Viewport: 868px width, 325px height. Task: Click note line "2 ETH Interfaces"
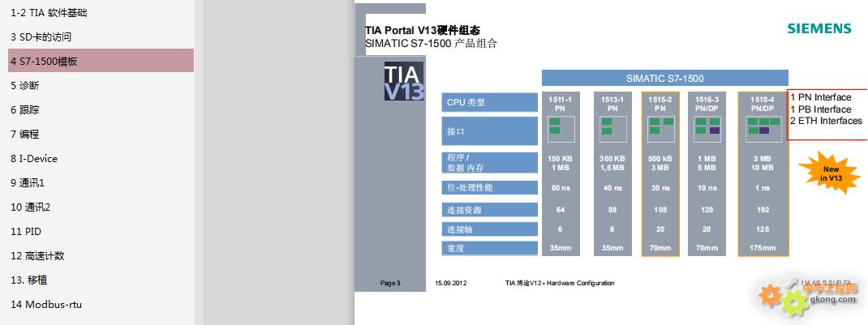pyautogui.click(x=826, y=121)
